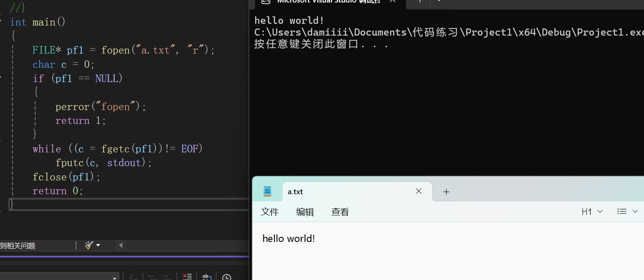
Task: Open the 文件 menu in Notepad
Action: [269, 211]
